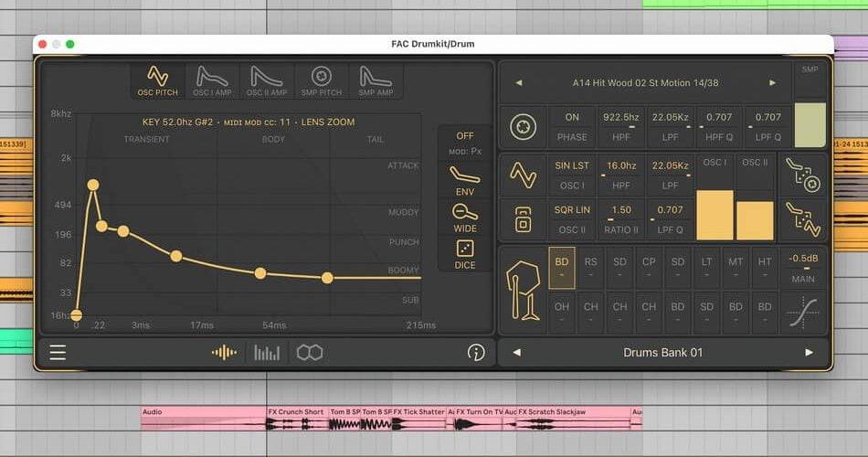The image size is (868, 457).
Task: Open the Drums Bank 01 selector
Action: [662, 352]
